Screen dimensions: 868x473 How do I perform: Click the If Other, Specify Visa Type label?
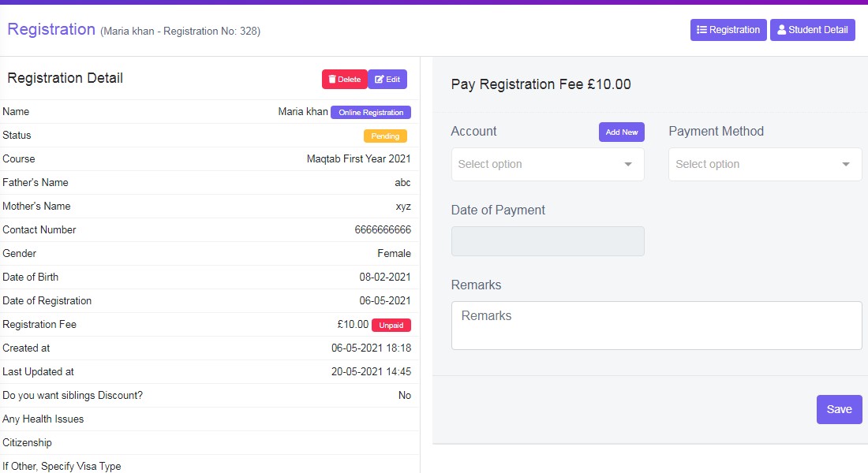[62, 467]
